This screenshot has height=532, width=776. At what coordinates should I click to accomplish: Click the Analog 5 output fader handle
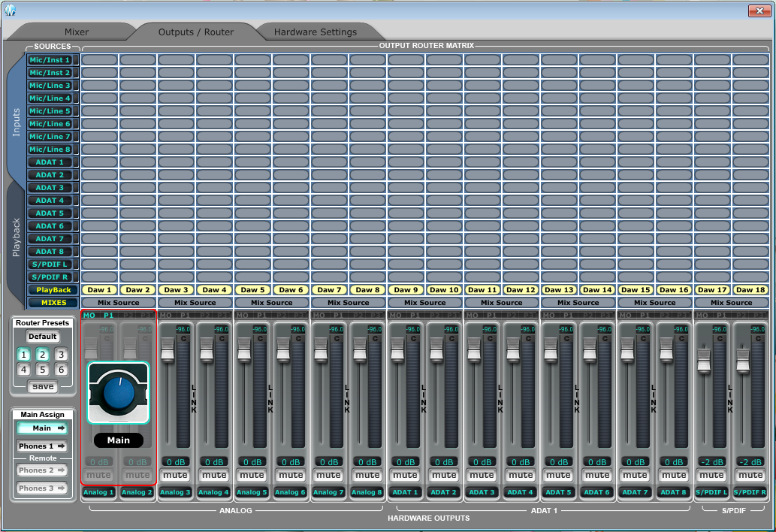click(x=244, y=349)
